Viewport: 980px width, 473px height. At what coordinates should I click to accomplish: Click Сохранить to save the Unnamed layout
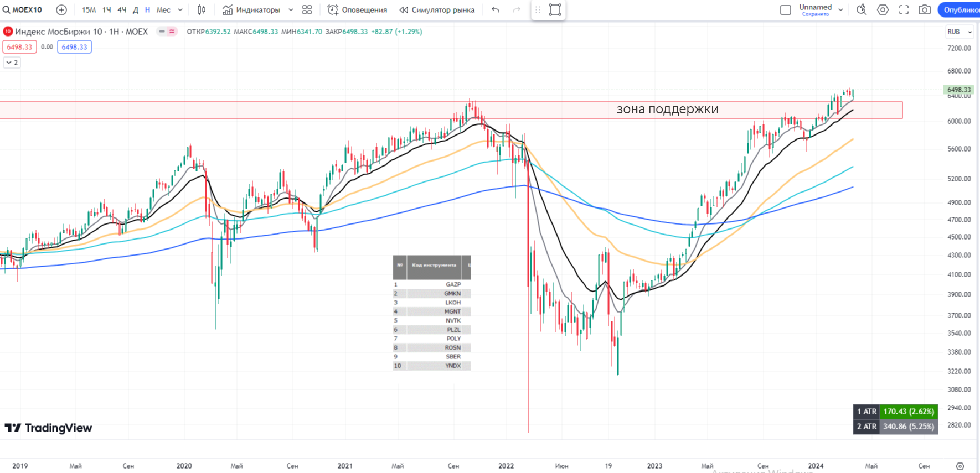coord(816,14)
